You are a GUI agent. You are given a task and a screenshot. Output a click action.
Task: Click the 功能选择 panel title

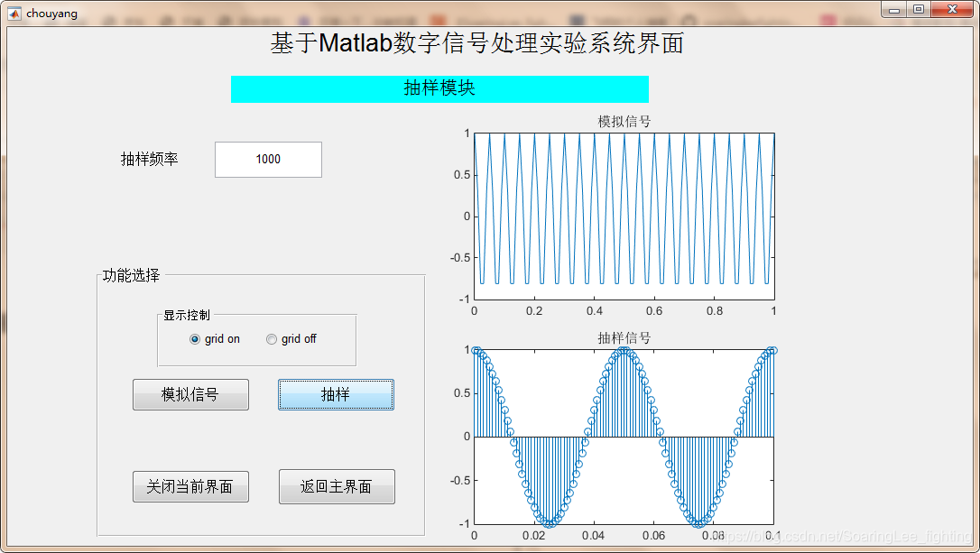tap(131, 275)
